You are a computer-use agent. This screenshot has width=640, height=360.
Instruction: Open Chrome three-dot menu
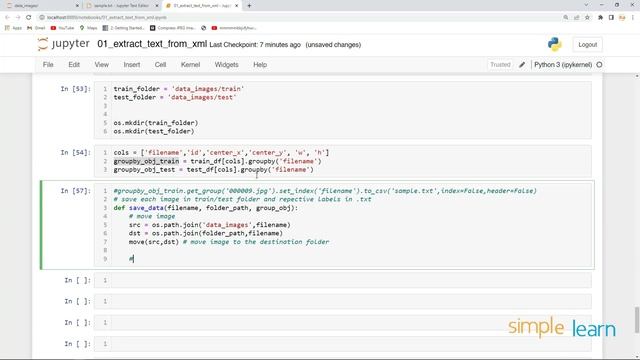point(633,18)
